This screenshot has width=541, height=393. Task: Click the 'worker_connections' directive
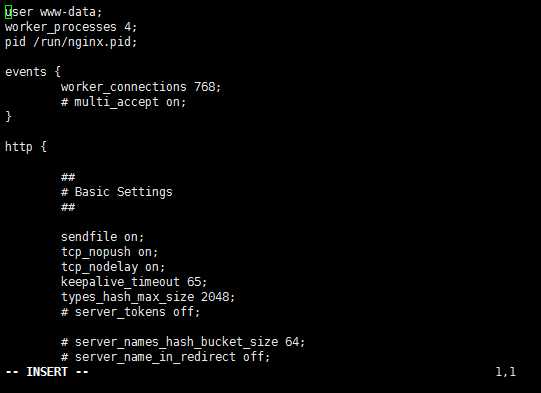124,87
